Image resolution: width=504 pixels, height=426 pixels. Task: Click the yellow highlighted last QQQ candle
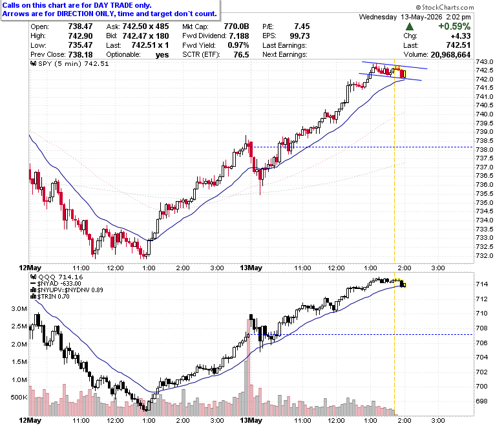404,285
